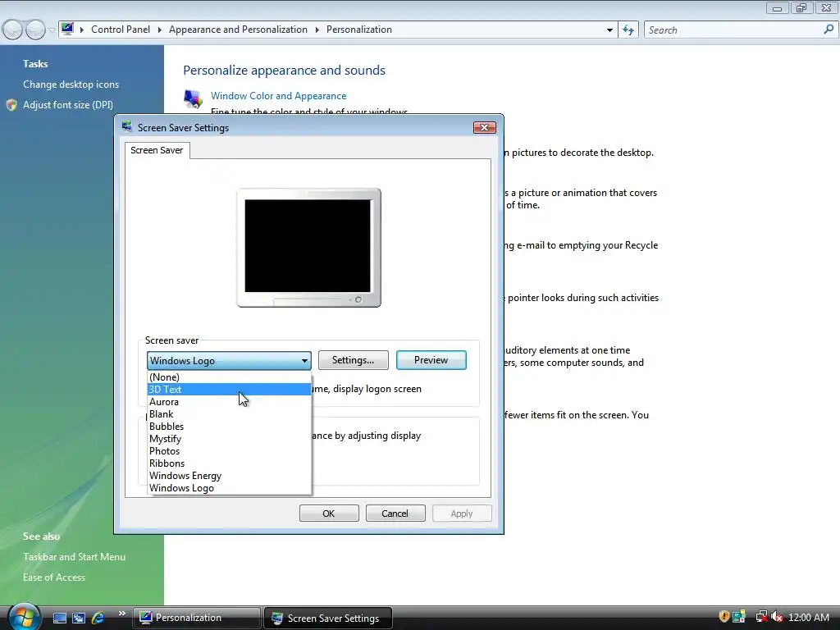Confirm with the OK button
Image resolution: width=840 pixels, height=630 pixels.
[x=329, y=514]
